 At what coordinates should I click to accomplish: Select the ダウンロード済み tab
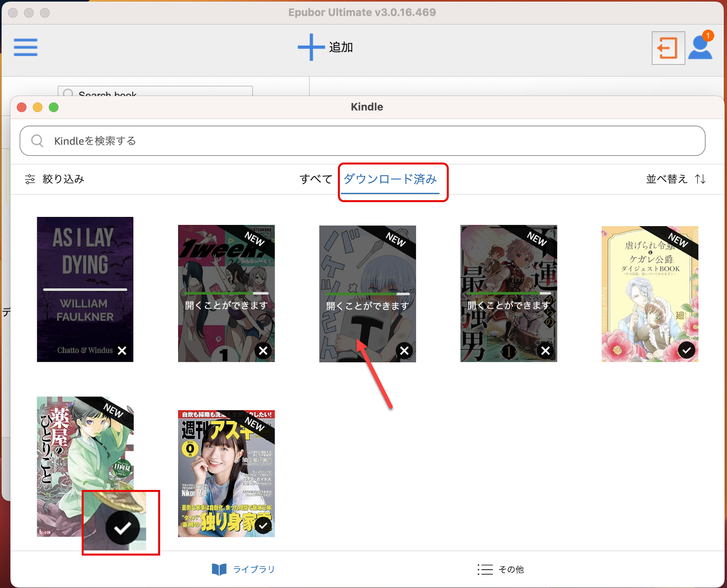(390, 179)
